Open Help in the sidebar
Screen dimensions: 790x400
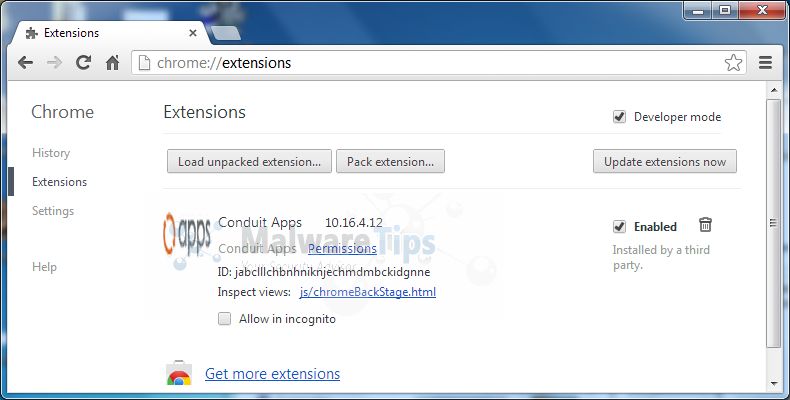44,267
